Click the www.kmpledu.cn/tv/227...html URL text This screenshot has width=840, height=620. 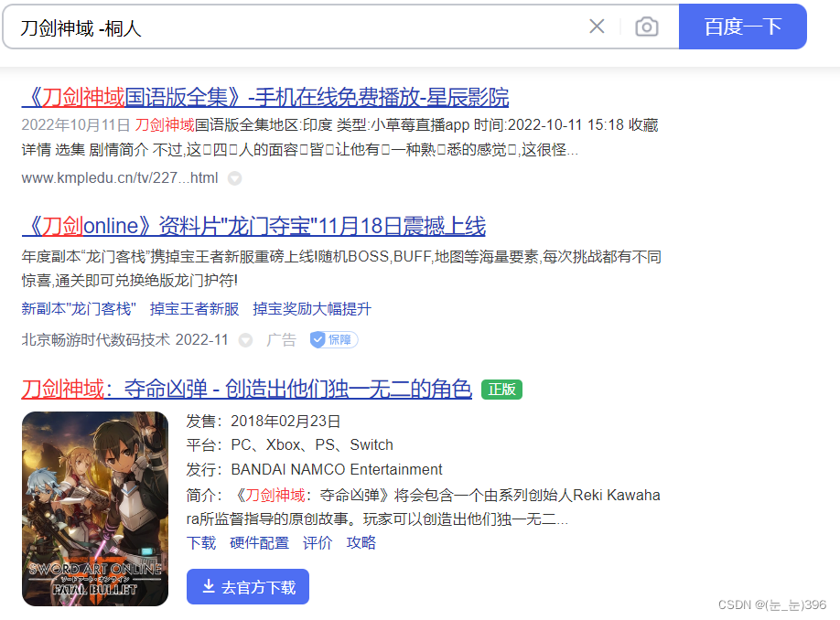[x=120, y=177]
